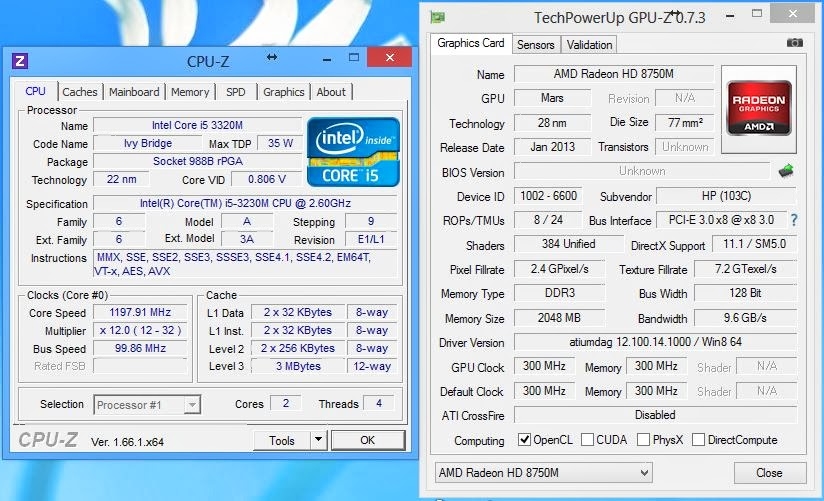Click the Level 3 cache 3 MBytes value
824x501 pixels.
pos(298,366)
